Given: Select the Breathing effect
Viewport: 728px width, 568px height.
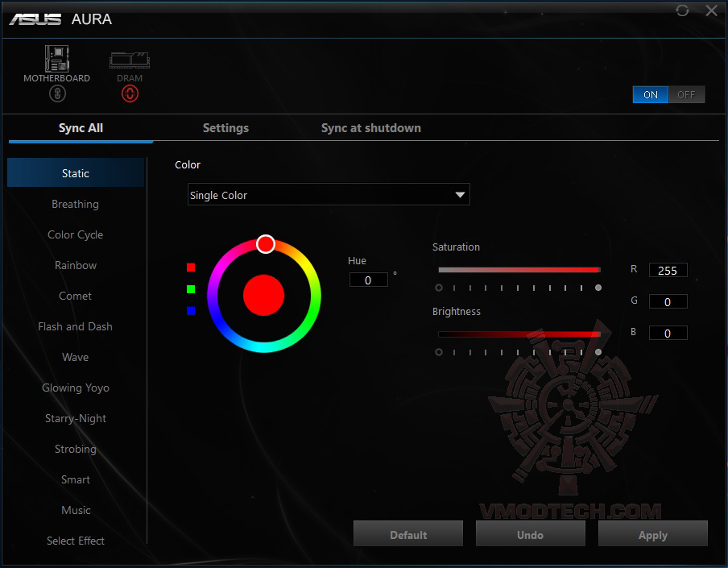Looking at the screenshot, I should click(76, 204).
